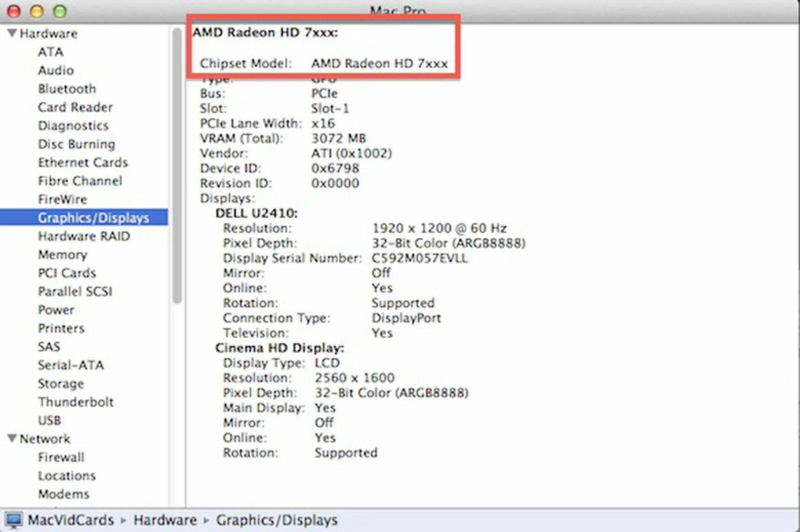This screenshot has width=800, height=532.
Task: Click the green zoom window button
Action: (x=59, y=11)
